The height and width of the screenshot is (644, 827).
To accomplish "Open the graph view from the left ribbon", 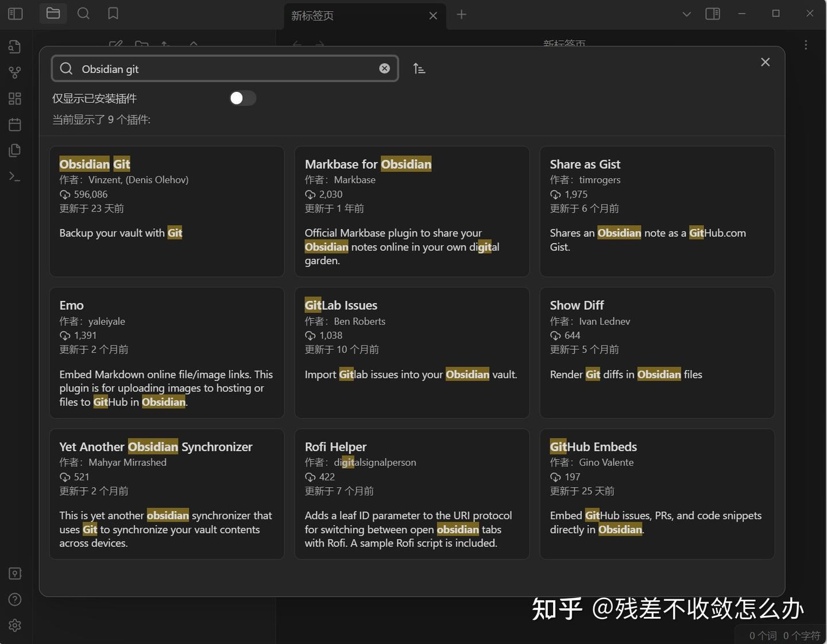I will (14, 72).
